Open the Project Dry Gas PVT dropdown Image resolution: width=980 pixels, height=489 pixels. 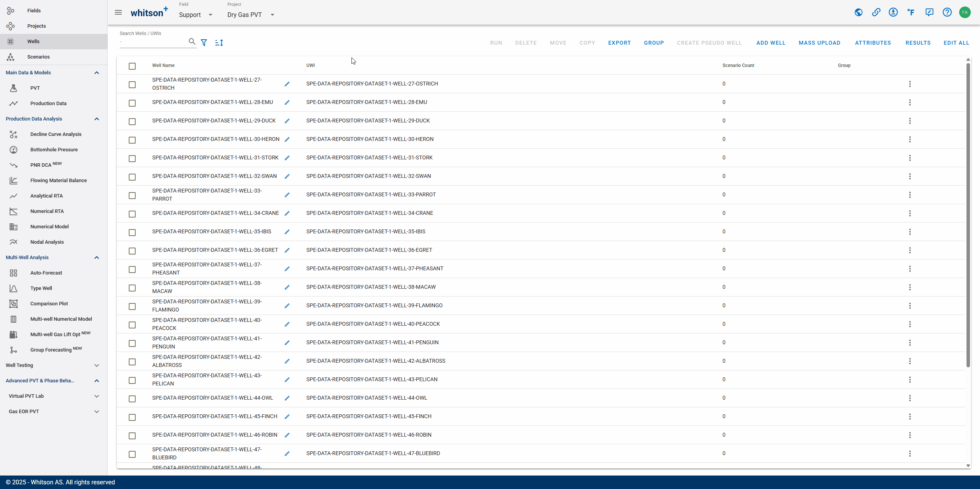(x=250, y=15)
